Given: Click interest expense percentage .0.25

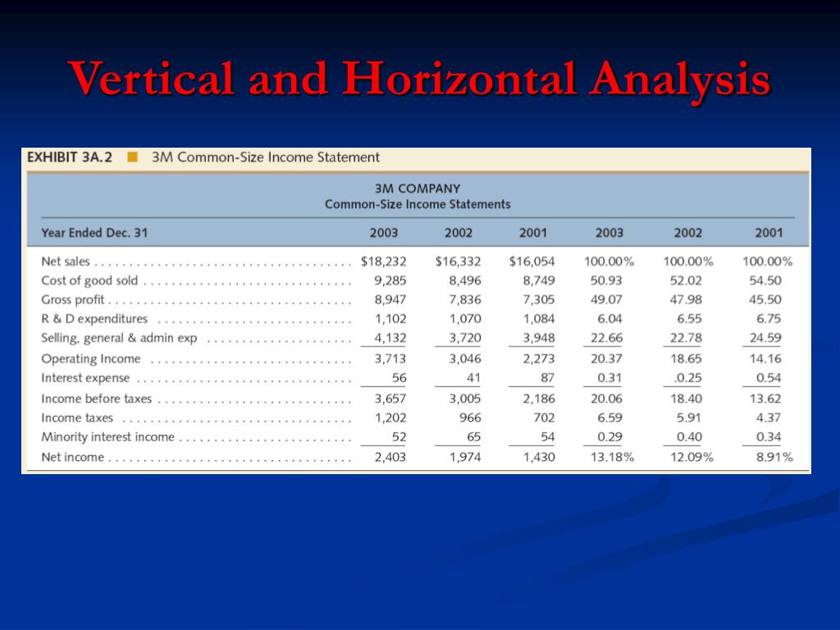Looking at the screenshot, I should [688, 377].
